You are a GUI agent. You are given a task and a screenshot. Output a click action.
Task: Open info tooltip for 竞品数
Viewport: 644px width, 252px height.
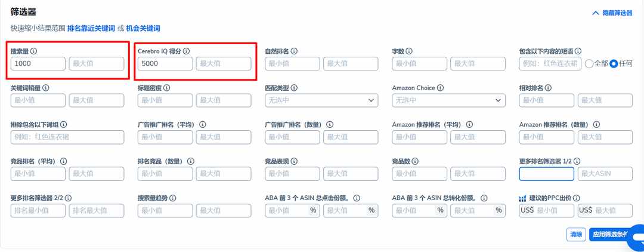(415, 162)
